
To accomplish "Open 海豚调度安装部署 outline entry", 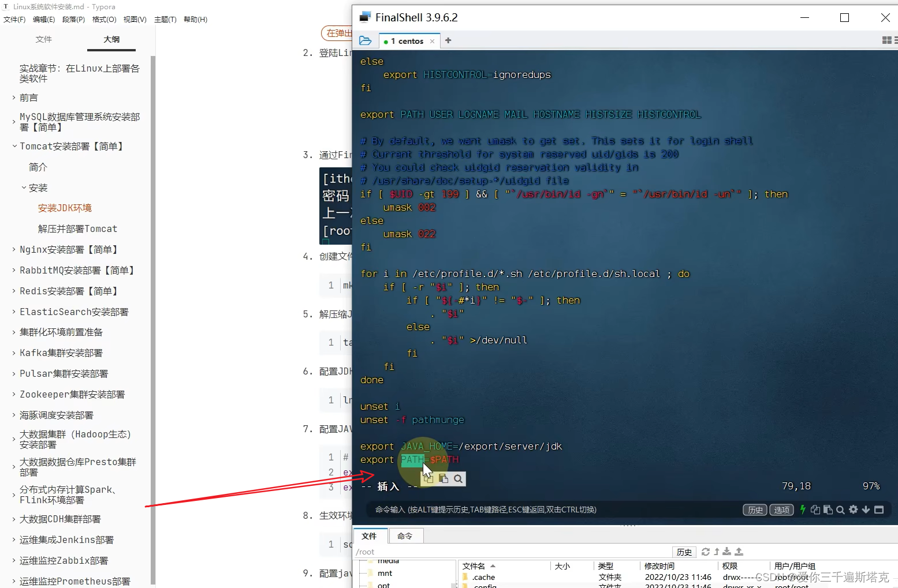I will (57, 415).
